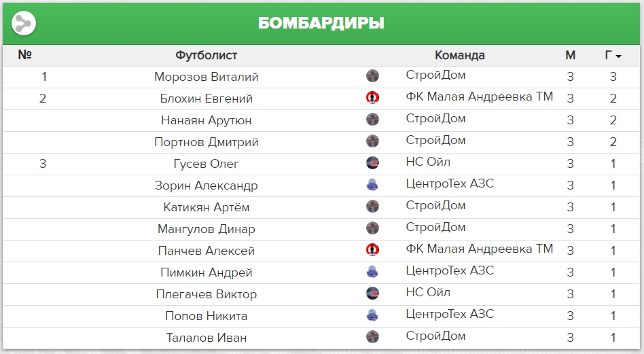Click the ФК Малая Андреевка logo beside Блохин Евгений

(x=372, y=98)
